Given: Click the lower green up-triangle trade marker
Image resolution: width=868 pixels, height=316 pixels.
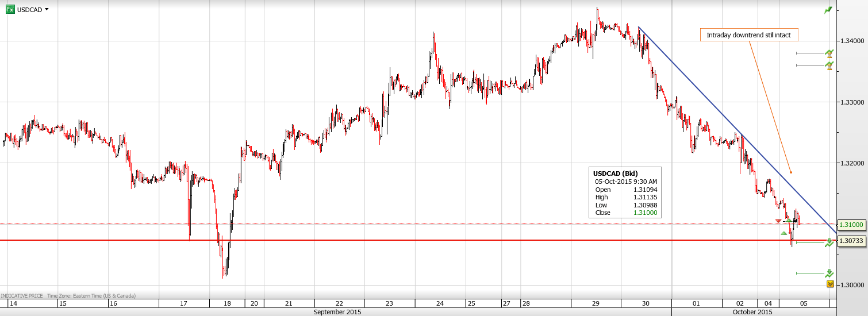Looking at the screenshot, I should coord(783,233).
